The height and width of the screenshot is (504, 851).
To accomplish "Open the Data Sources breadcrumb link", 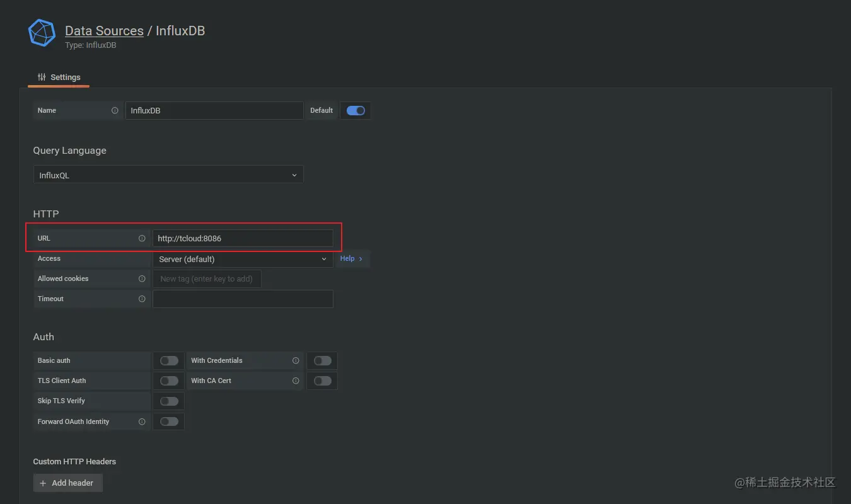I will 104,30.
